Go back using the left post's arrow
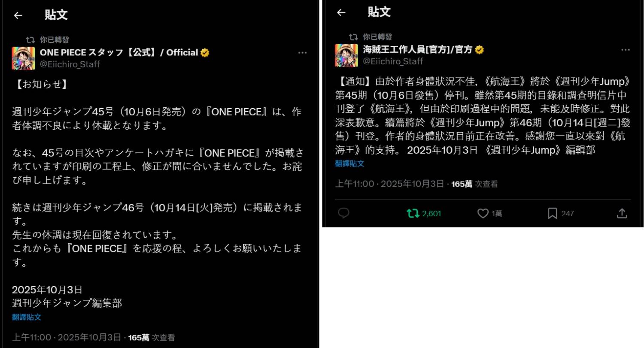644x348 pixels. click(x=18, y=15)
